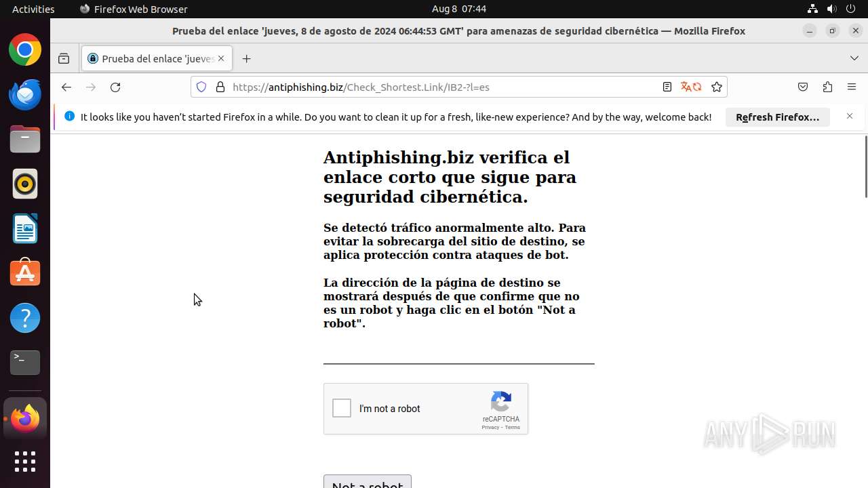The height and width of the screenshot is (488, 868).
Task: Open the network status icon
Action: pyautogui.click(x=813, y=9)
